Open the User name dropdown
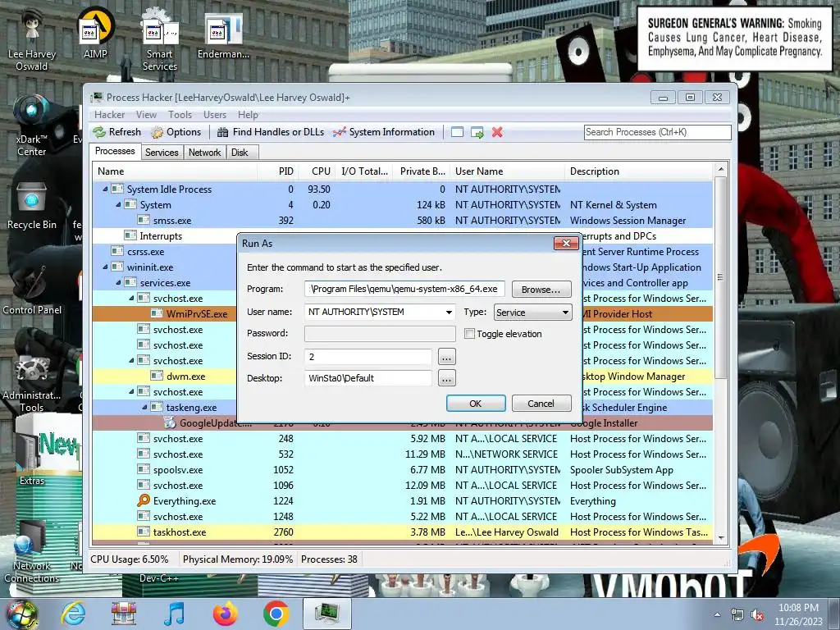 tap(449, 312)
